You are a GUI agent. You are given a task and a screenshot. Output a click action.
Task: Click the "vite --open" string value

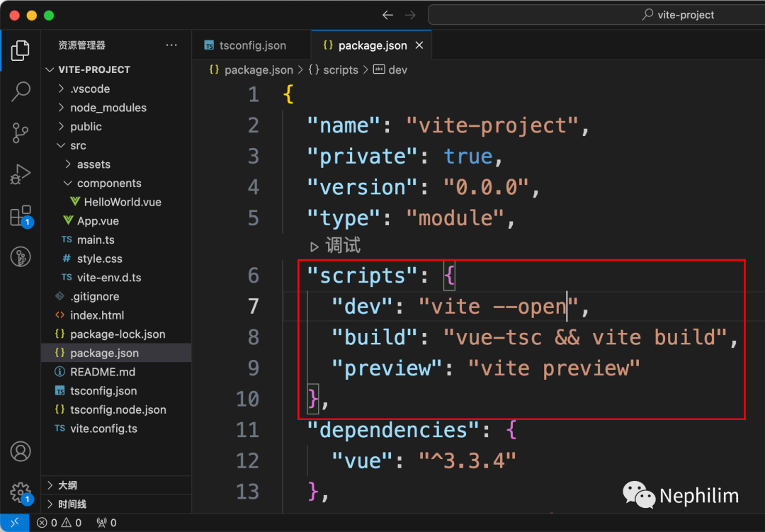tap(498, 307)
